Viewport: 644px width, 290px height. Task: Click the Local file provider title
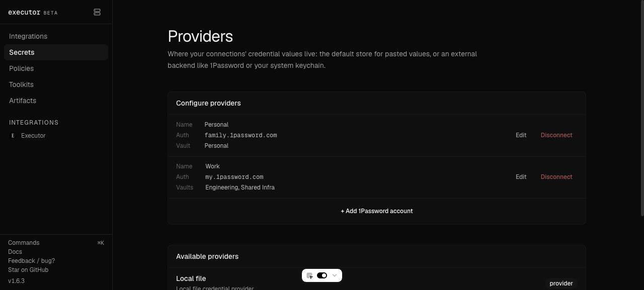(191, 278)
